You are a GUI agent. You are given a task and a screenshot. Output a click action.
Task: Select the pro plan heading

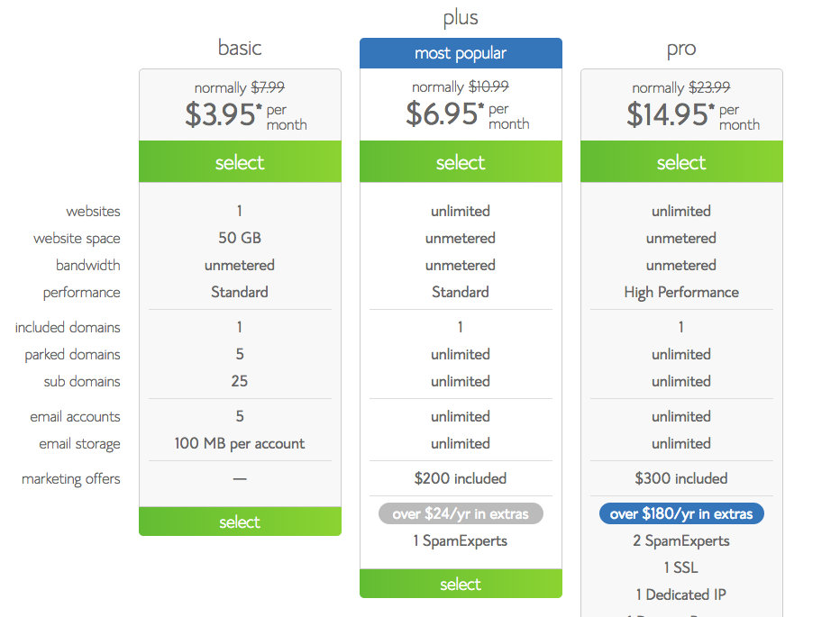681,49
